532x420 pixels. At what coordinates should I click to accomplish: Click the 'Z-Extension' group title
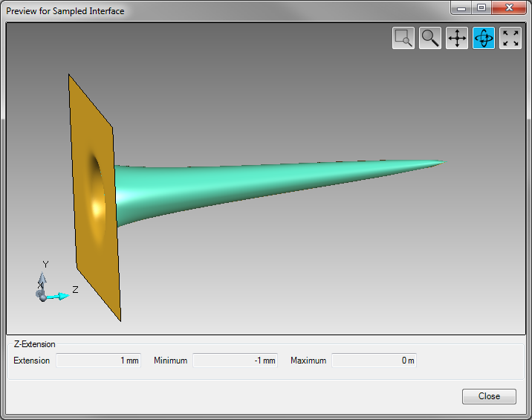[x=35, y=344]
